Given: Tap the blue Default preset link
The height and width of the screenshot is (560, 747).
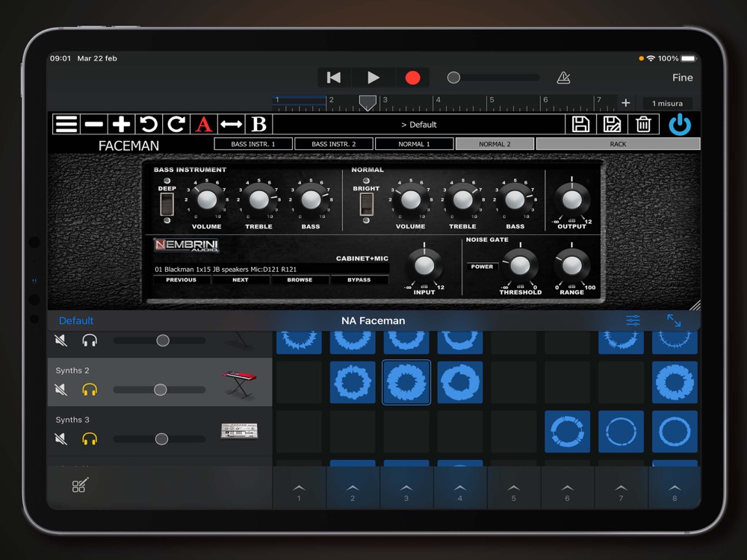Looking at the screenshot, I should click(76, 320).
